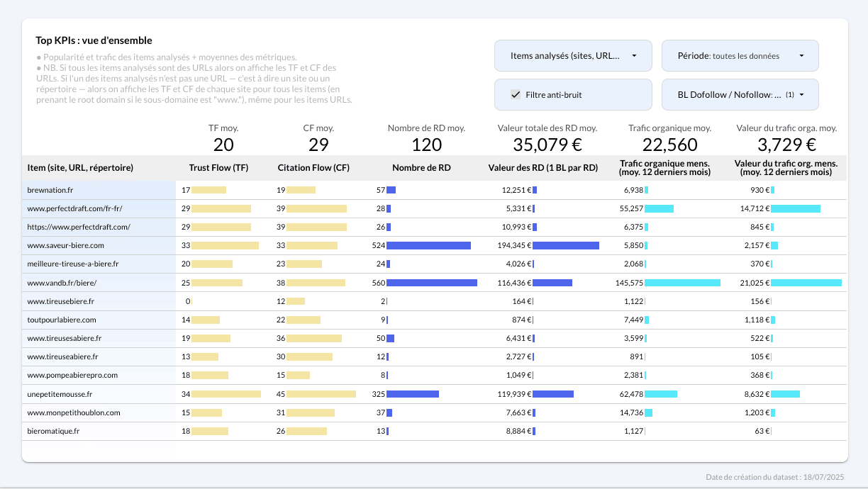The width and height of the screenshot is (868, 489).
Task: Select the www.saveur-biere.com item
Action: click(65, 245)
